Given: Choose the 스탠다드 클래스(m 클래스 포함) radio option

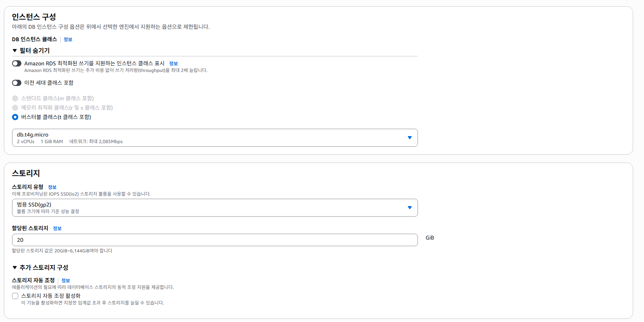Looking at the screenshot, I should point(15,98).
